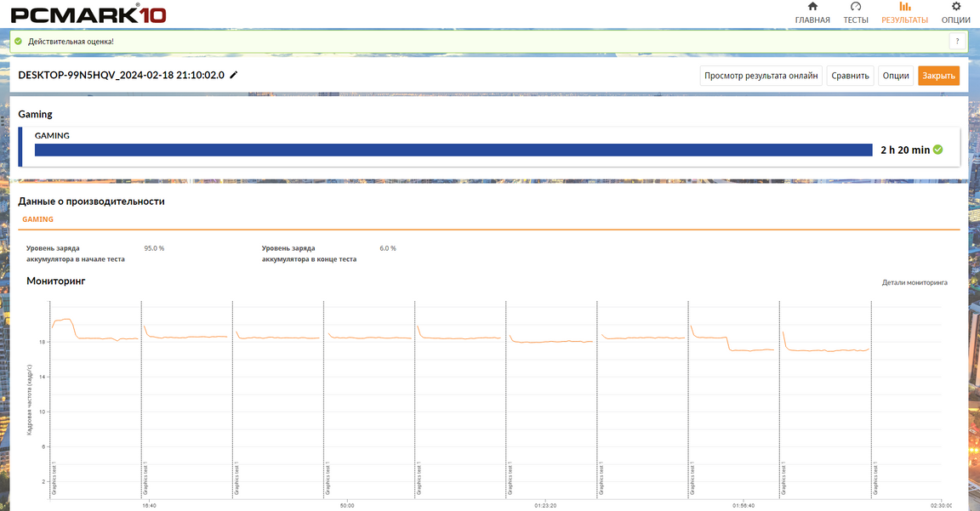Click the PCMark 10 logo
980x511 pixels.
pos(88,13)
